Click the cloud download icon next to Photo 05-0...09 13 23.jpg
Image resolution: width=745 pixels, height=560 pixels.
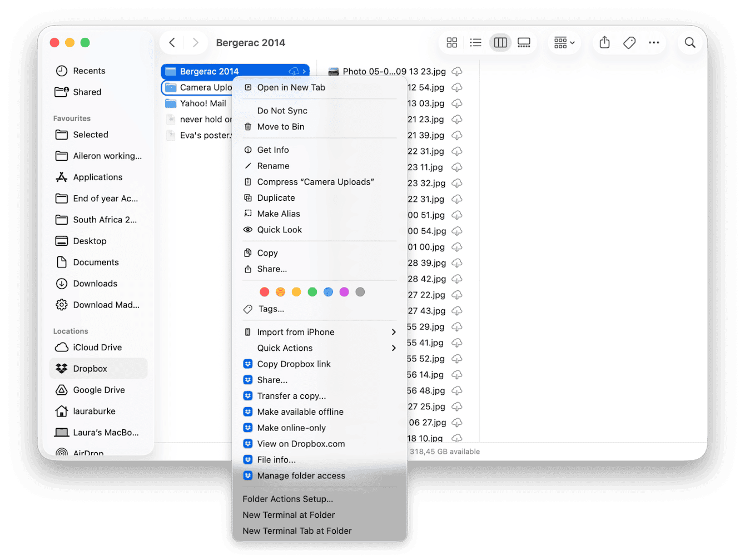tap(456, 71)
